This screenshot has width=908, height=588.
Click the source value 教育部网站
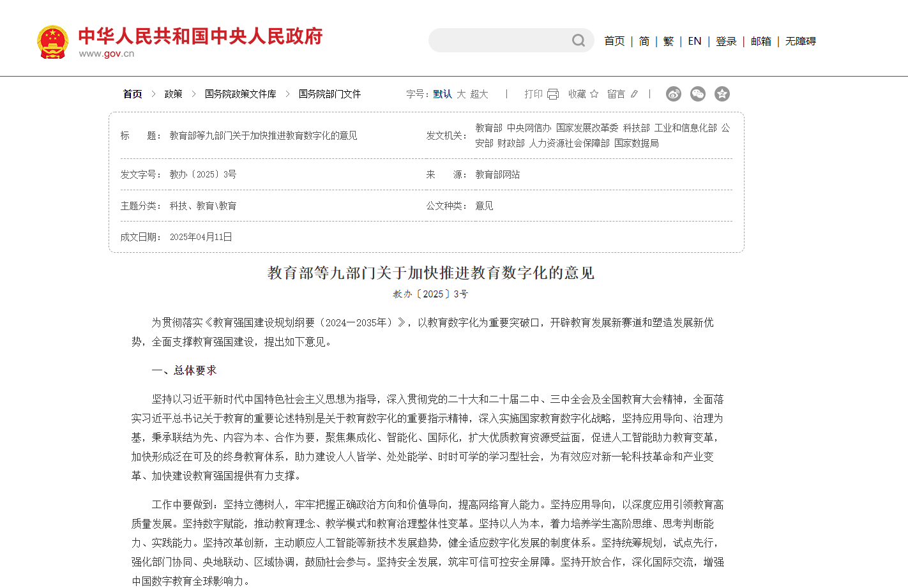coord(497,174)
